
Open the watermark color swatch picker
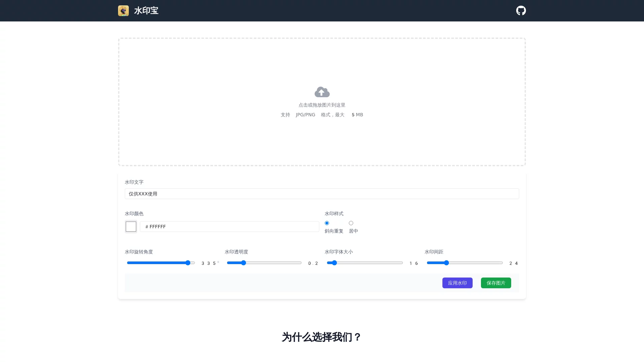(x=131, y=226)
